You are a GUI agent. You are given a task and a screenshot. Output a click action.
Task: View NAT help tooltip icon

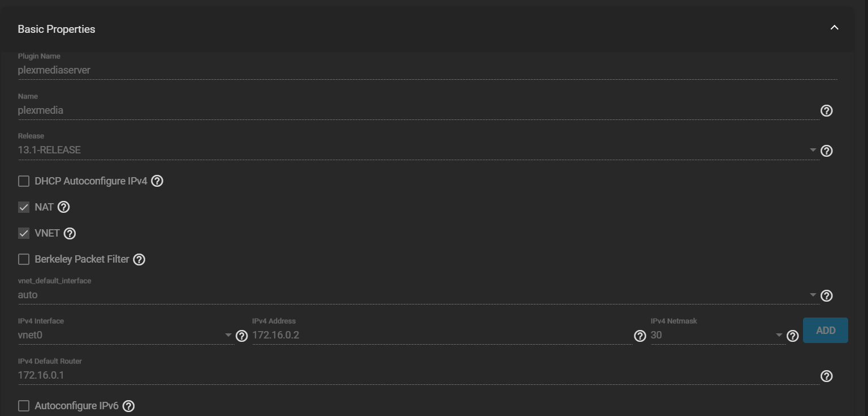pyautogui.click(x=64, y=207)
